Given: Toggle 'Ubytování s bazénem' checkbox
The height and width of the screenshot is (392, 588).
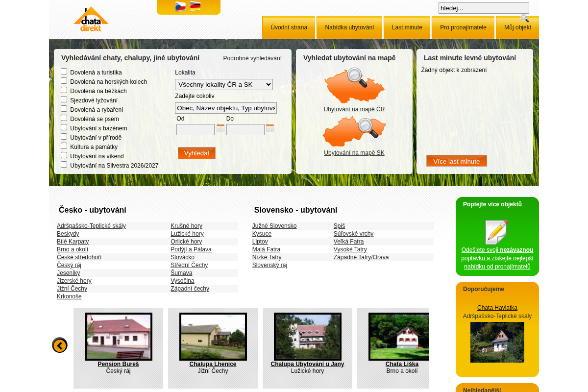Looking at the screenshot, I should (x=64, y=127).
